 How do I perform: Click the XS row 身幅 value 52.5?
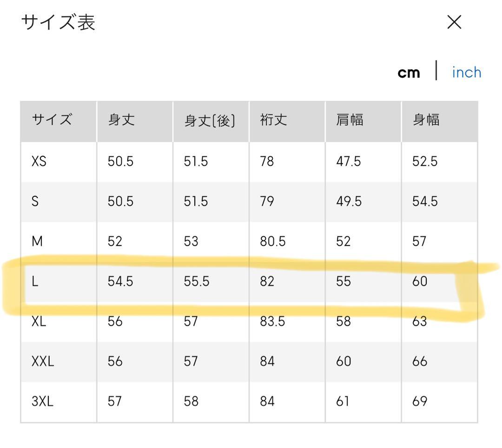coord(424,161)
